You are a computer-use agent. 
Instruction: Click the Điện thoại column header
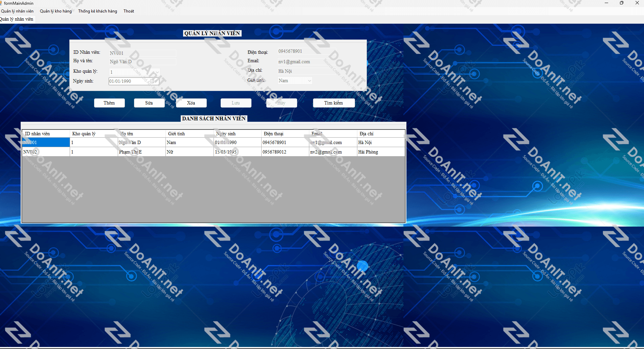[285, 134]
